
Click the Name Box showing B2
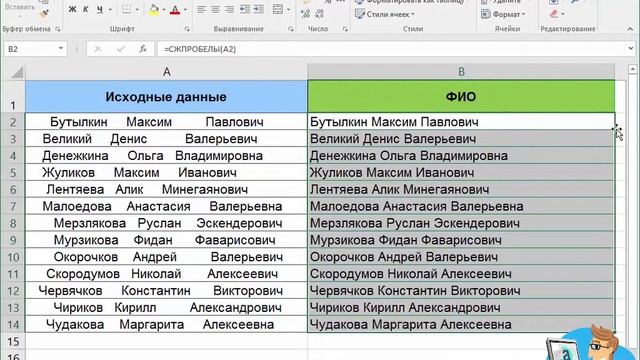(x=31, y=49)
